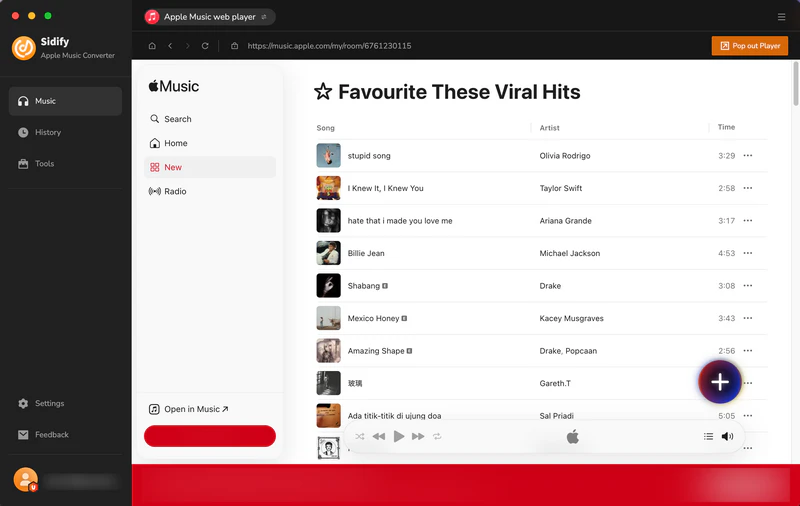The height and width of the screenshot is (506, 800).
Task: Click stupid song album artwork
Action: [329, 156]
